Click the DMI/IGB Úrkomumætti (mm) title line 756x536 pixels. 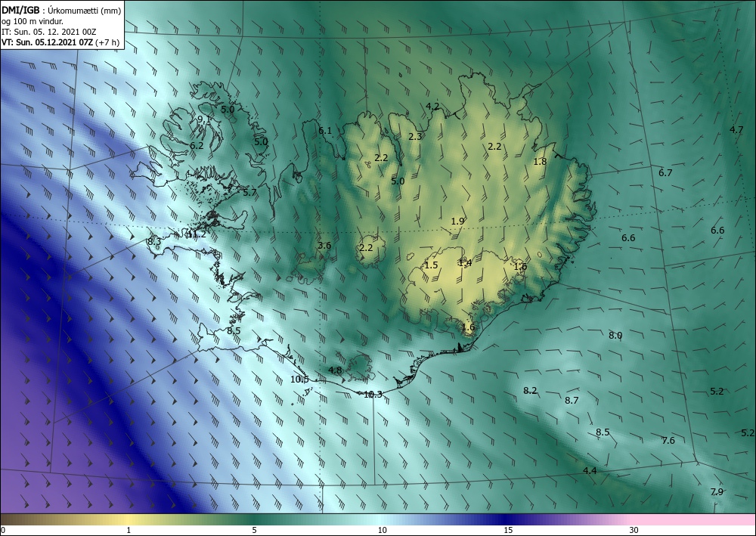pos(61,10)
